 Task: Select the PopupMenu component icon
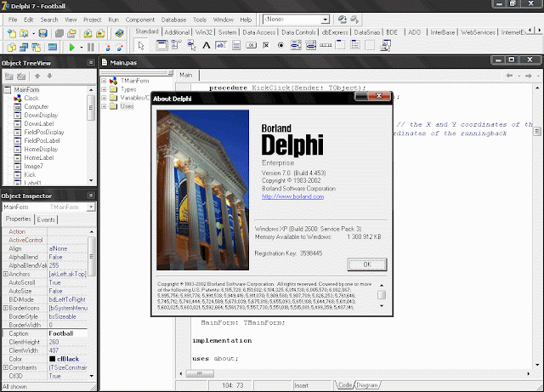point(191,45)
